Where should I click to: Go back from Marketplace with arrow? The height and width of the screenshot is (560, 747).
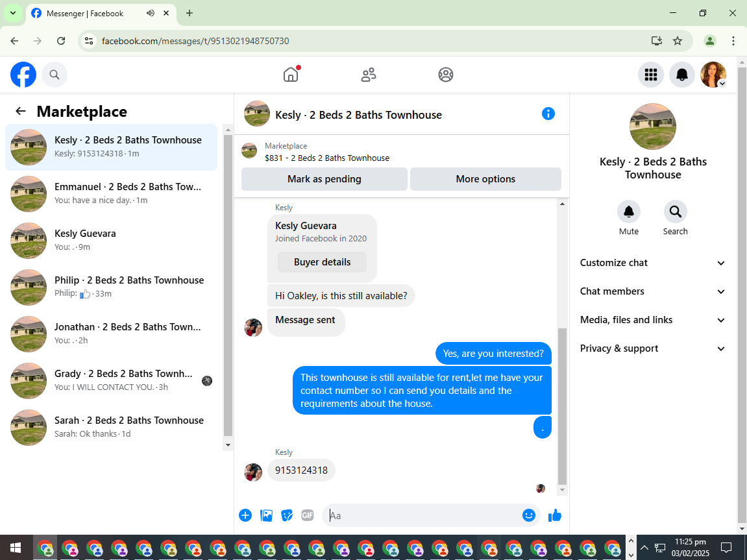21,111
